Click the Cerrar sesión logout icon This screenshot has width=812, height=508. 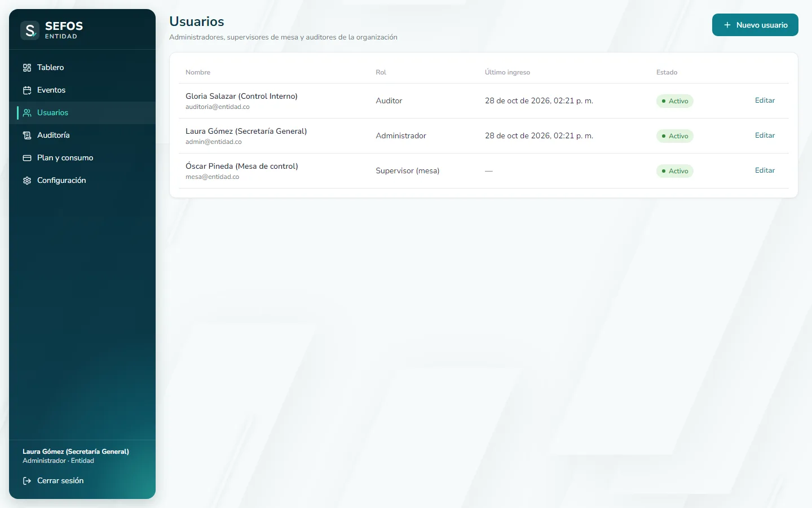pos(27,481)
